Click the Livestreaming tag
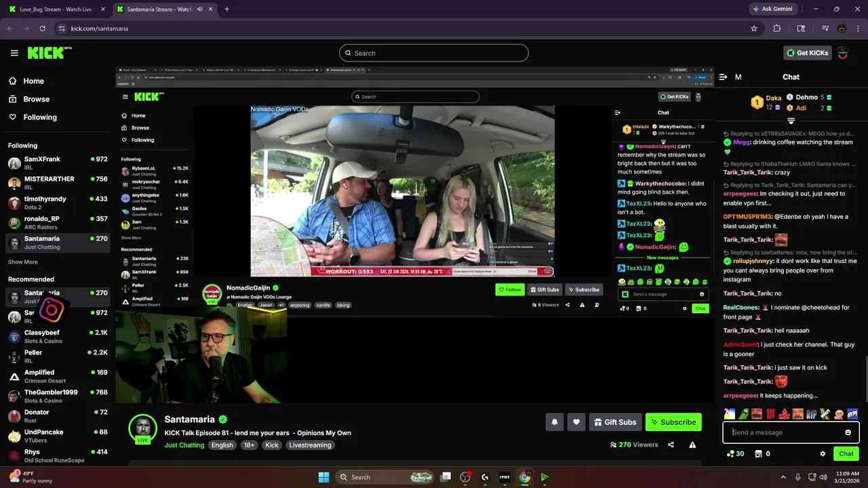 pyautogui.click(x=310, y=445)
